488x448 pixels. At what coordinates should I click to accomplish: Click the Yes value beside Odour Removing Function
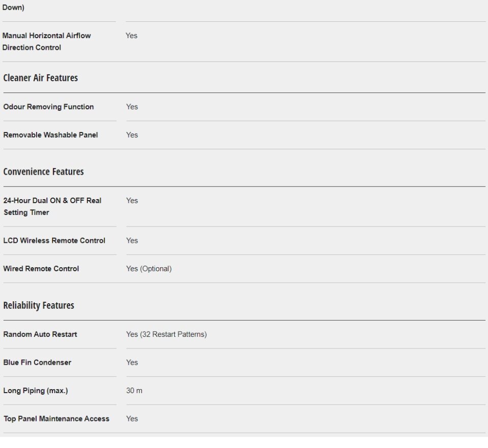132,107
